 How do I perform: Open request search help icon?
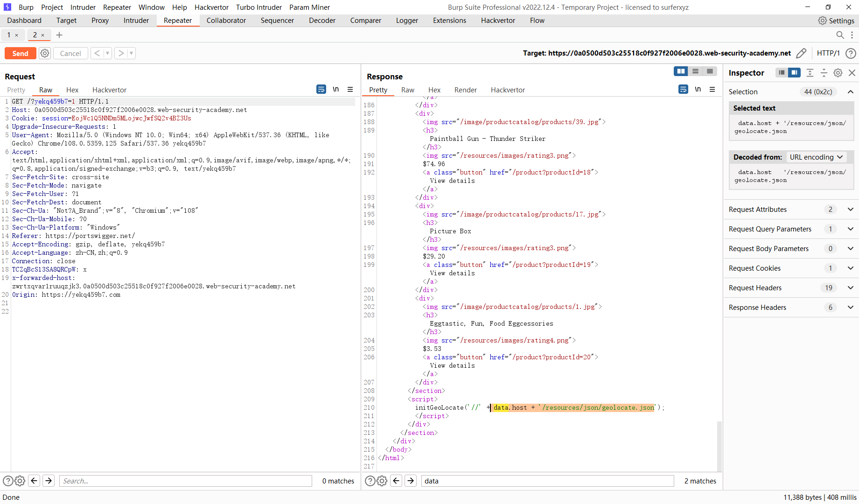(x=8, y=481)
